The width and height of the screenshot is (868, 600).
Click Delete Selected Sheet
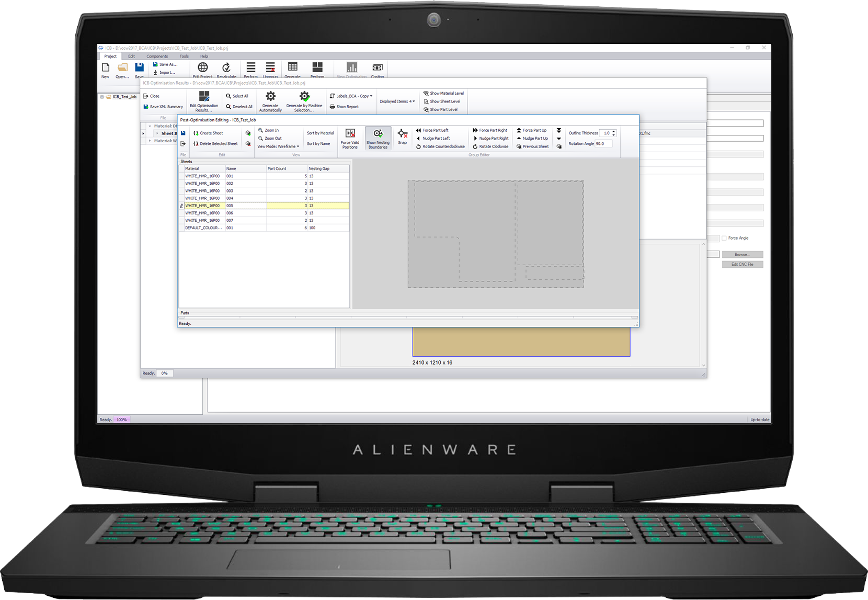(x=215, y=143)
